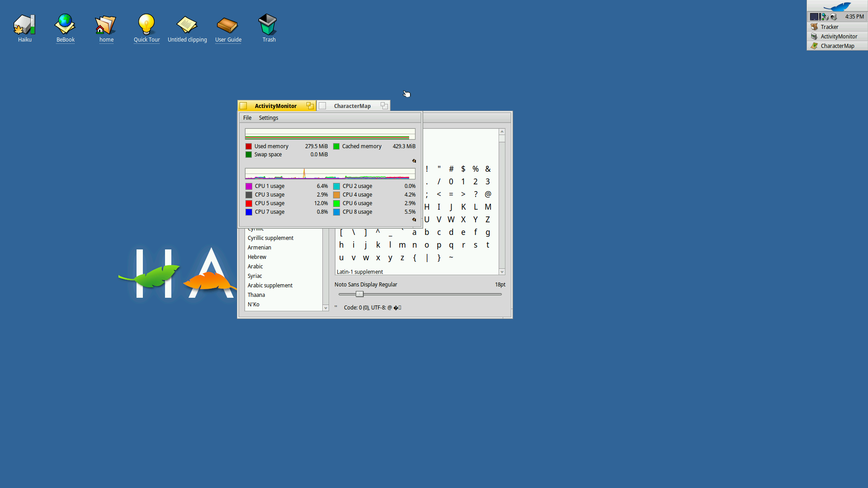
Task: Launch the Quick Tour lightbulb icon
Action: coord(146,24)
